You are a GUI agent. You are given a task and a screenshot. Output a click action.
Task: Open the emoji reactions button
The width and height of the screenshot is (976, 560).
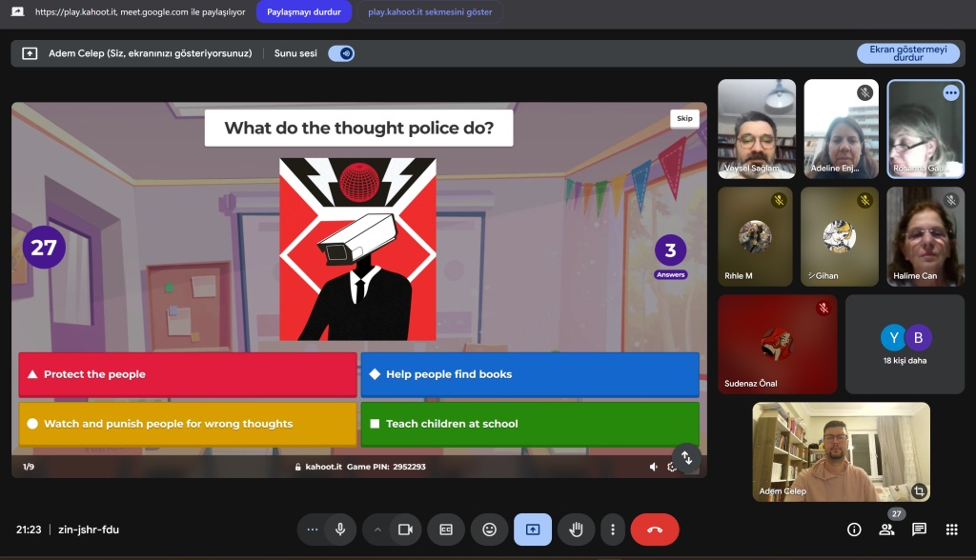pyautogui.click(x=490, y=530)
